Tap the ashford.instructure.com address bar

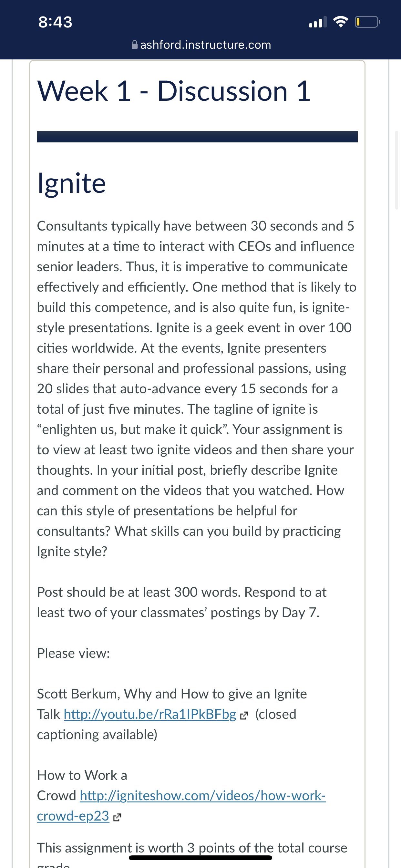[201, 45]
